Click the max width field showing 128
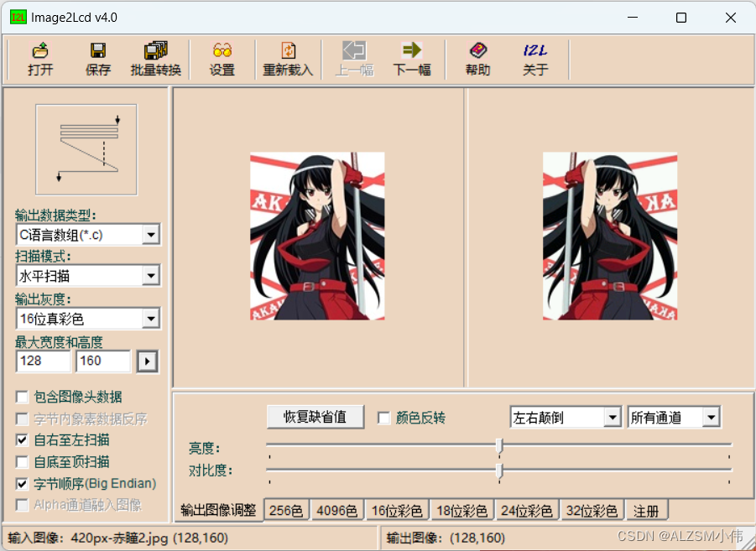 pos(44,361)
